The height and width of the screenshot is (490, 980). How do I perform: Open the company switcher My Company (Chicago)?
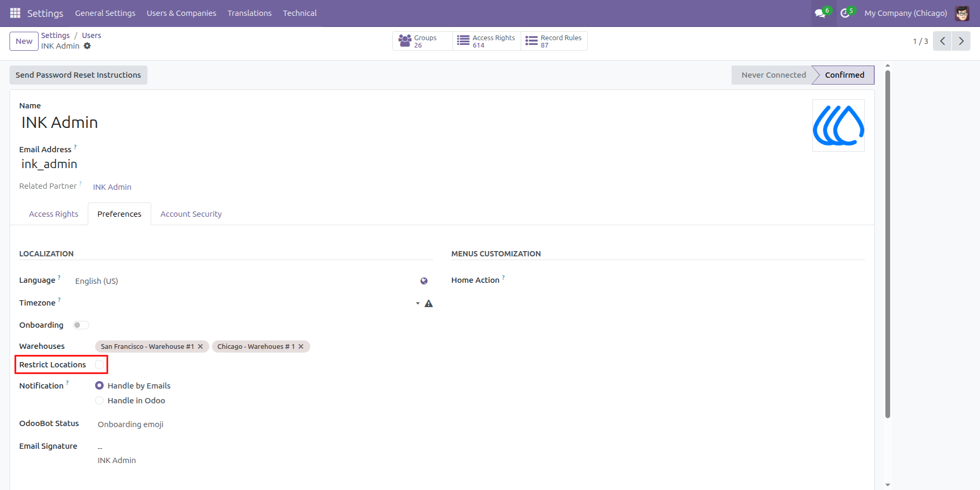pyautogui.click(x=905, y=13)
